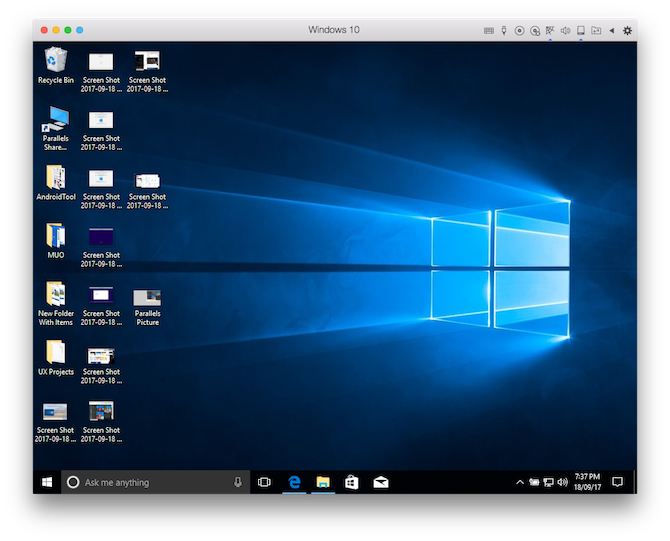Select the Parallels Shared Folders shortcut
Viewport: 670px width, 541px height.
56,129
